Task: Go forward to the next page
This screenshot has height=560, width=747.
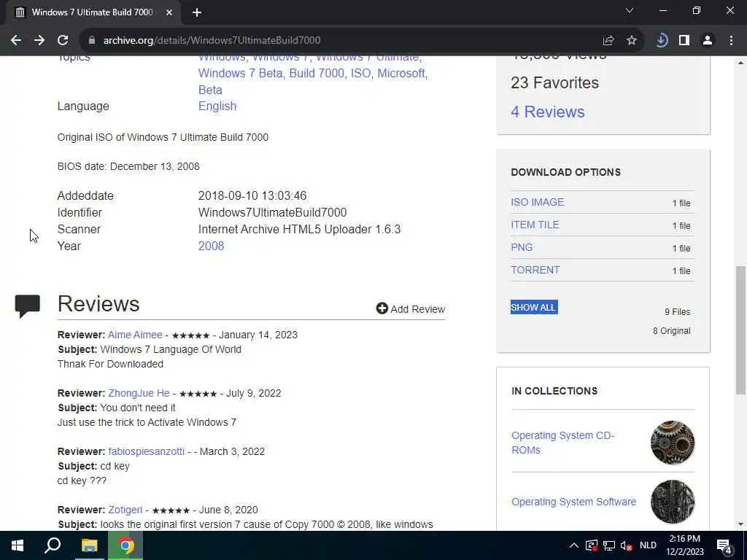Action: coord(39,41)
